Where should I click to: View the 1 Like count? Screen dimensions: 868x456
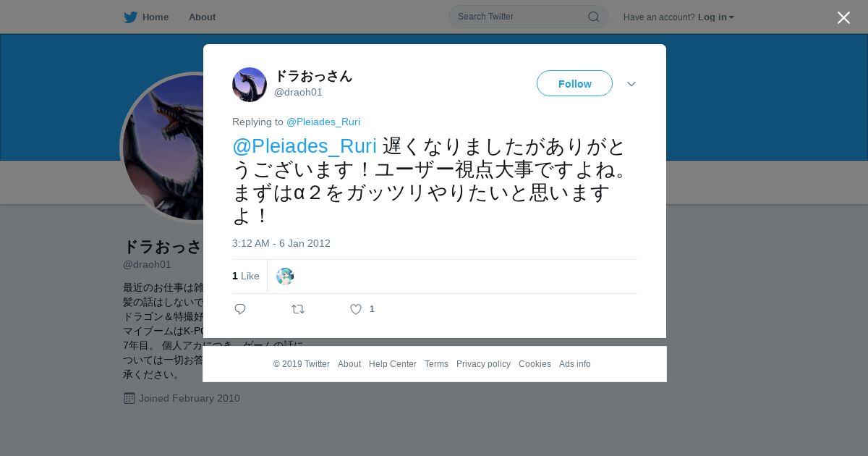(x=246, y=276)
